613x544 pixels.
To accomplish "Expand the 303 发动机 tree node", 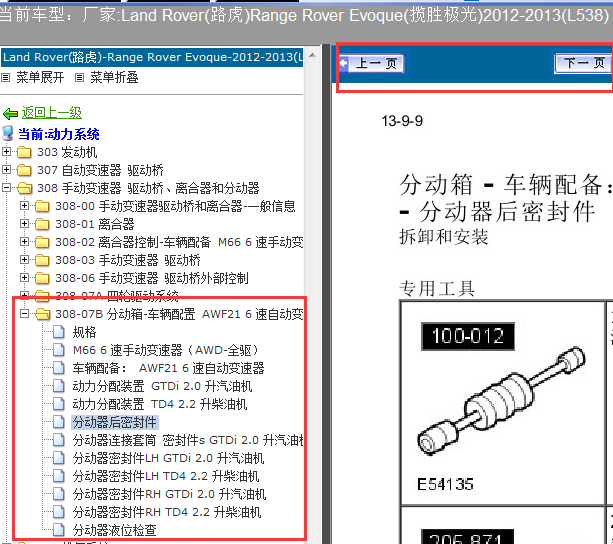I will tap(8, 152).
